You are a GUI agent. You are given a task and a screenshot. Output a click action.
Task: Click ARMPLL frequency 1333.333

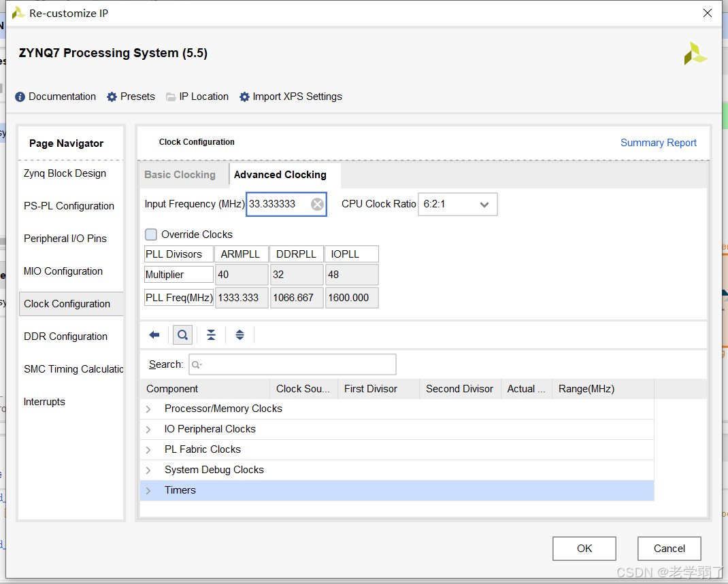(242, 298)
